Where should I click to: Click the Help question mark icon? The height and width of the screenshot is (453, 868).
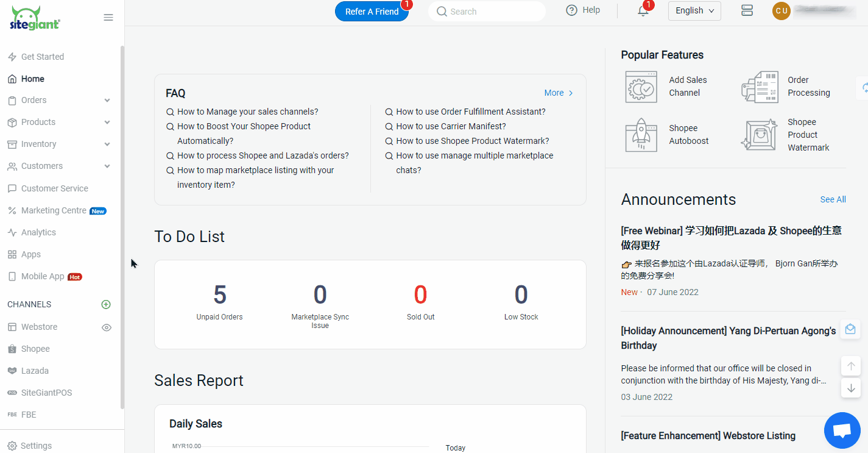[x=571, y=10]
